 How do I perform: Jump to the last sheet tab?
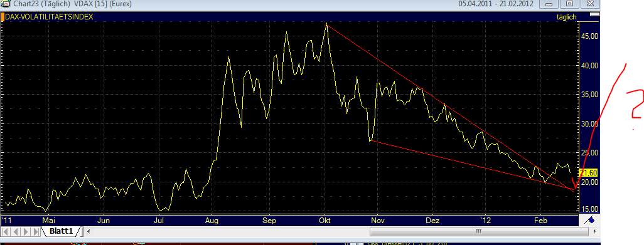pos(36,231)
